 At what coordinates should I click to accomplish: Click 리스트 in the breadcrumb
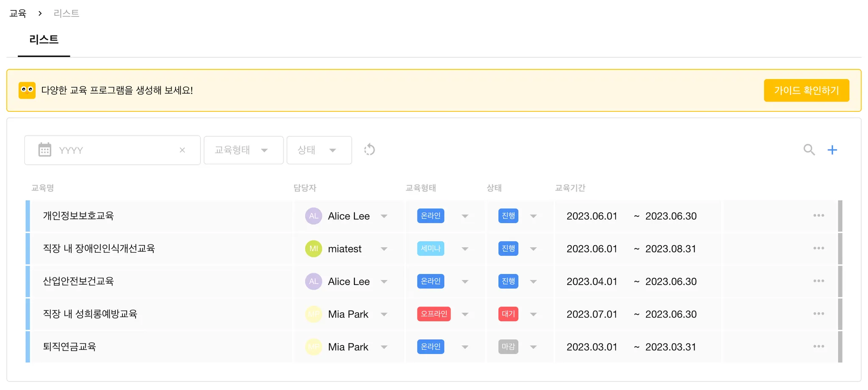[x=66, y=14]
